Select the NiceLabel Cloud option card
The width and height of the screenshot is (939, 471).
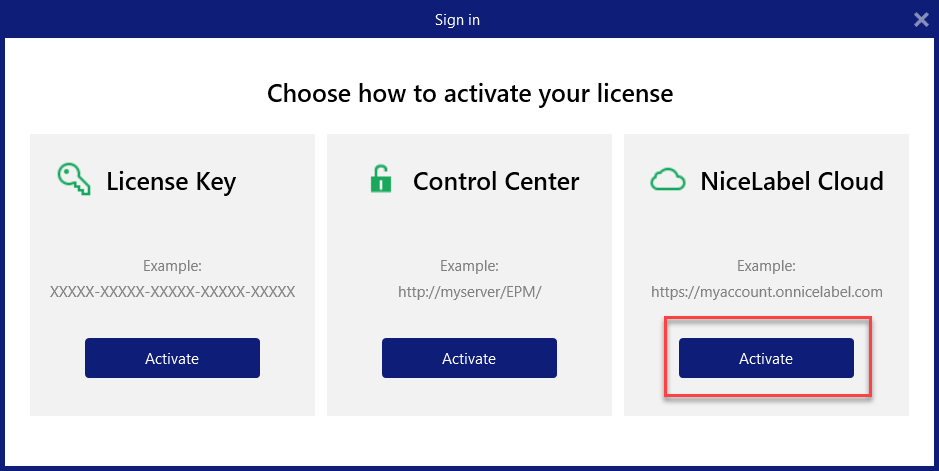pyautogui.click(x=766, y=230)
